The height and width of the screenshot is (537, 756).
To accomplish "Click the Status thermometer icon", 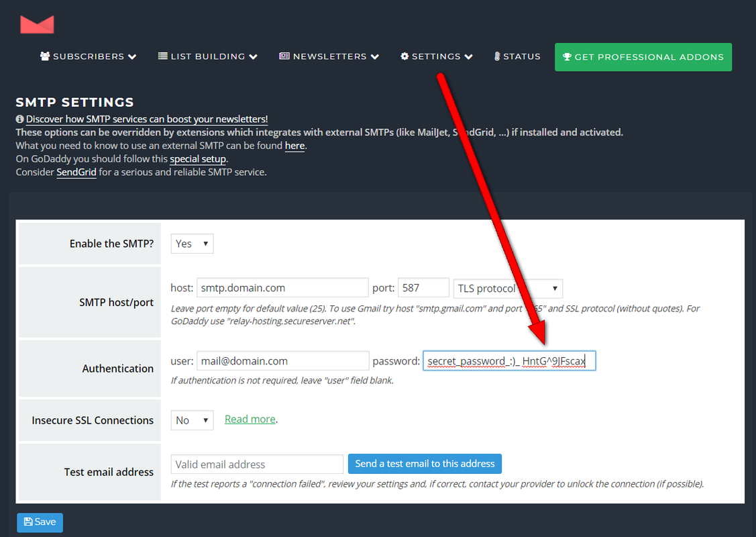I will pos(497,56).
